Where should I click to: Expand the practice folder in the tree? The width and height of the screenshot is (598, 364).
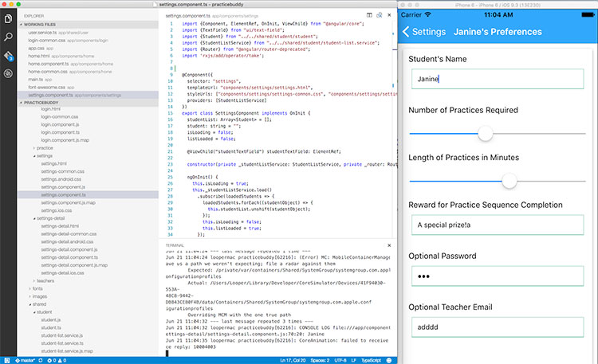pos(45,148)
